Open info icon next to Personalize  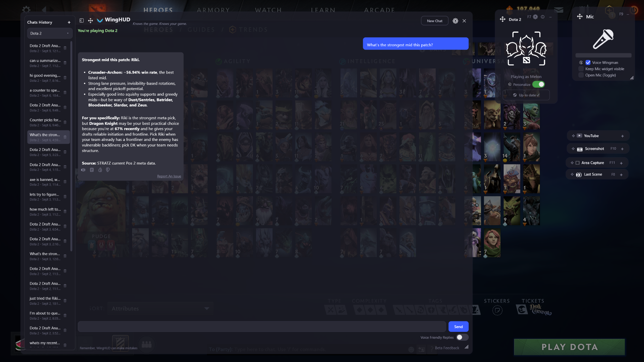coord(510,84)
